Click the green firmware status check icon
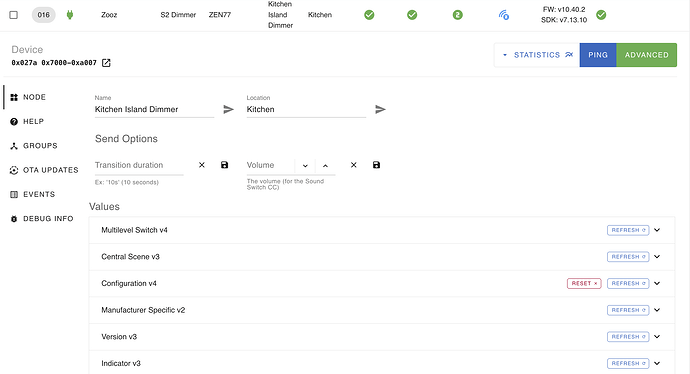 tap(601, 15)
